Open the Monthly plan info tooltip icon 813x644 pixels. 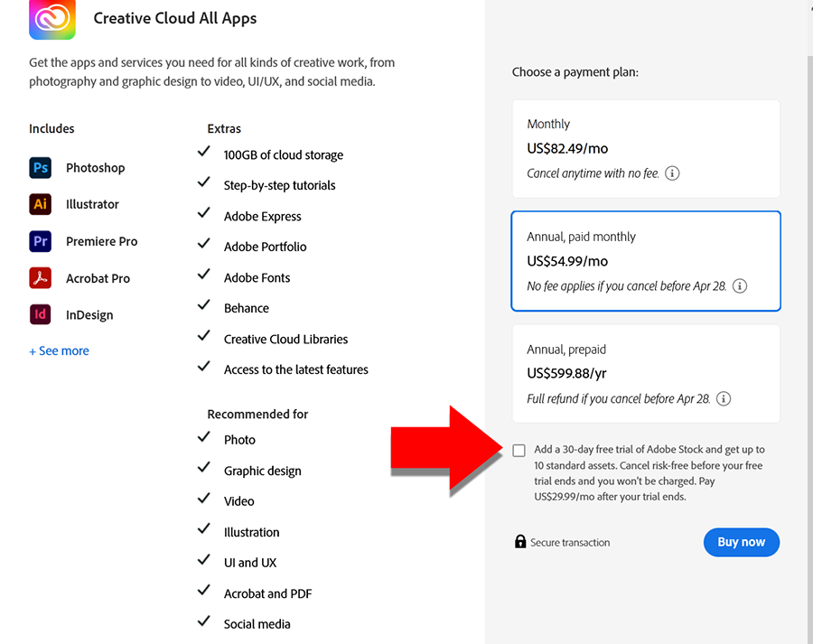pyautogui.click(x=672, y=173)
